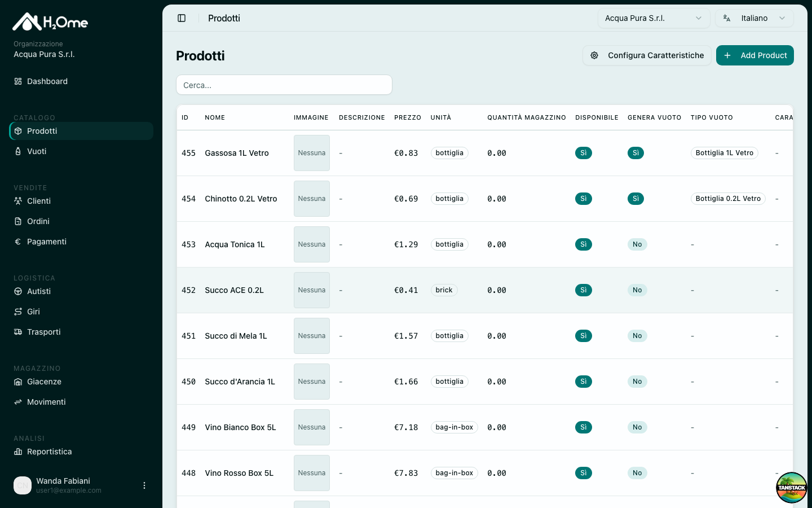Image resolution: width=812 pixels, height=508 pixels.
Task: Open the Italiano language dropdown
Action: [x=754, y=18]
